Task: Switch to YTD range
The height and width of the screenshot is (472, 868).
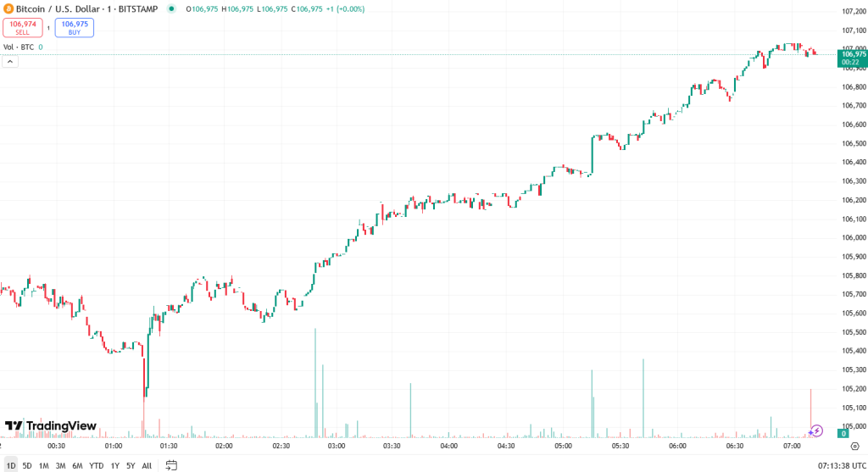Action: point(96,465)
